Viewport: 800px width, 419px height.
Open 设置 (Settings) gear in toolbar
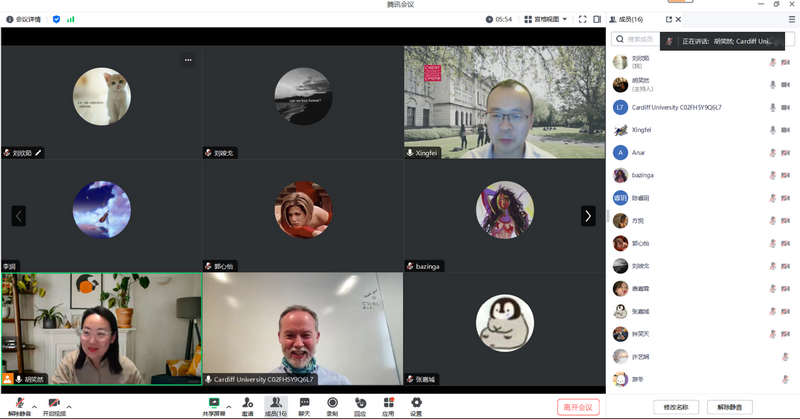(416, 404)
